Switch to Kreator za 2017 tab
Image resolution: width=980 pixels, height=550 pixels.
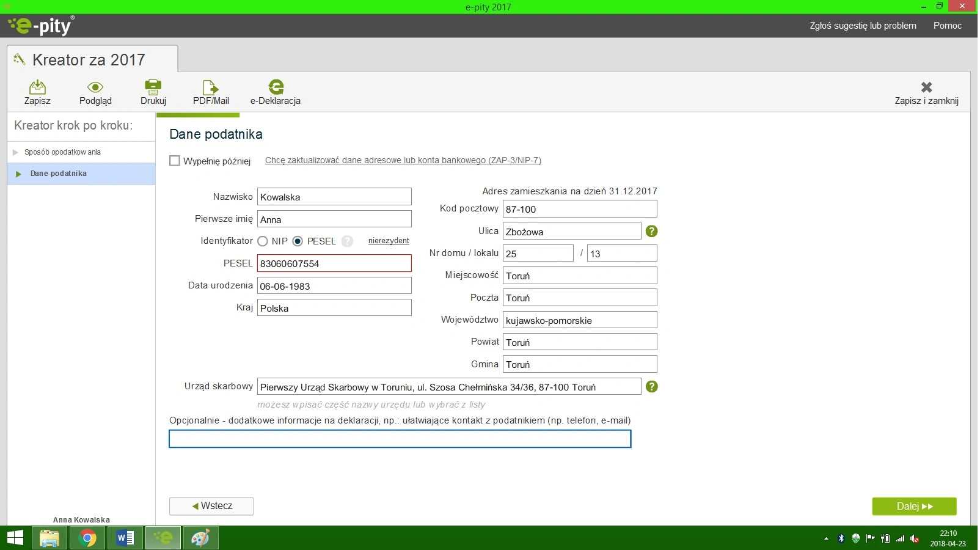click(92, 60)
